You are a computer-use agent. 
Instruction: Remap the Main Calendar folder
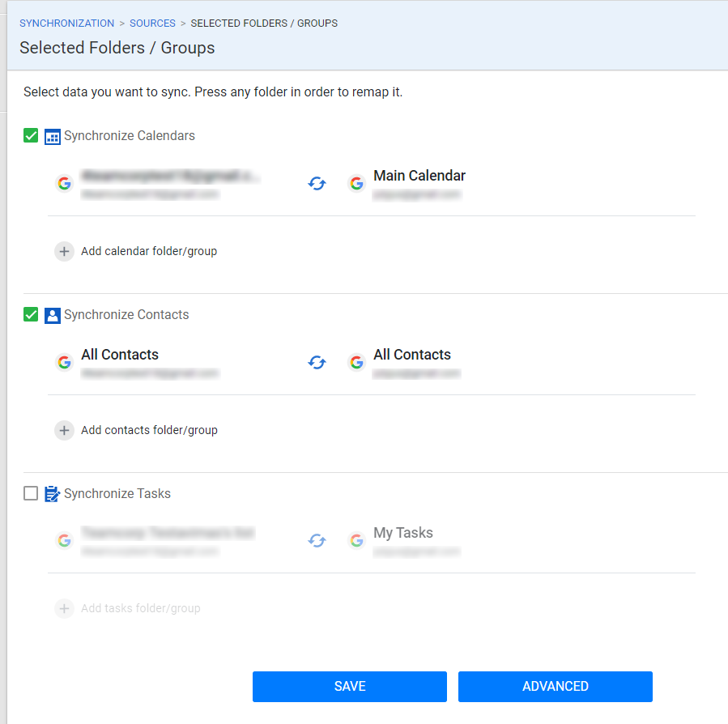(419, 176)
